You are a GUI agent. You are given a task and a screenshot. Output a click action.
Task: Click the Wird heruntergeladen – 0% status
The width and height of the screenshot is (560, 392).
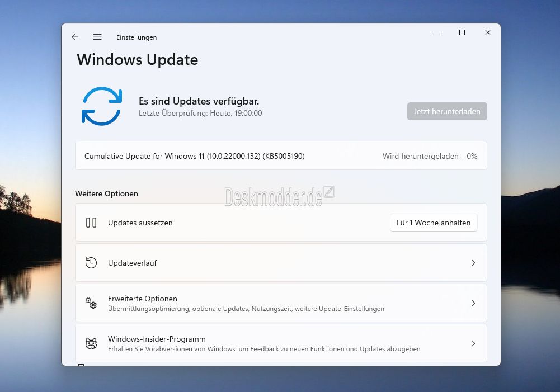(430, 156)
